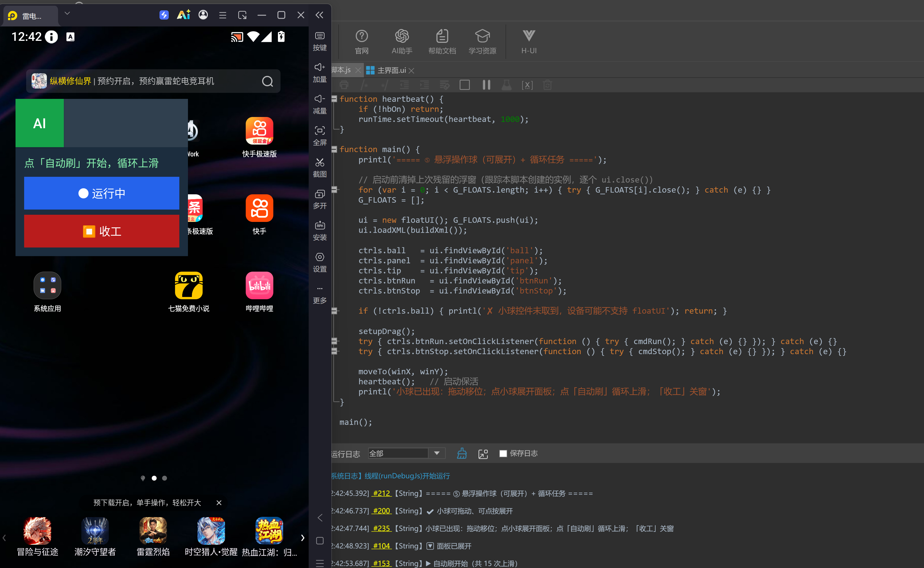
Task: Switch to the 脚本.js tab
Action: click(341, 70)
